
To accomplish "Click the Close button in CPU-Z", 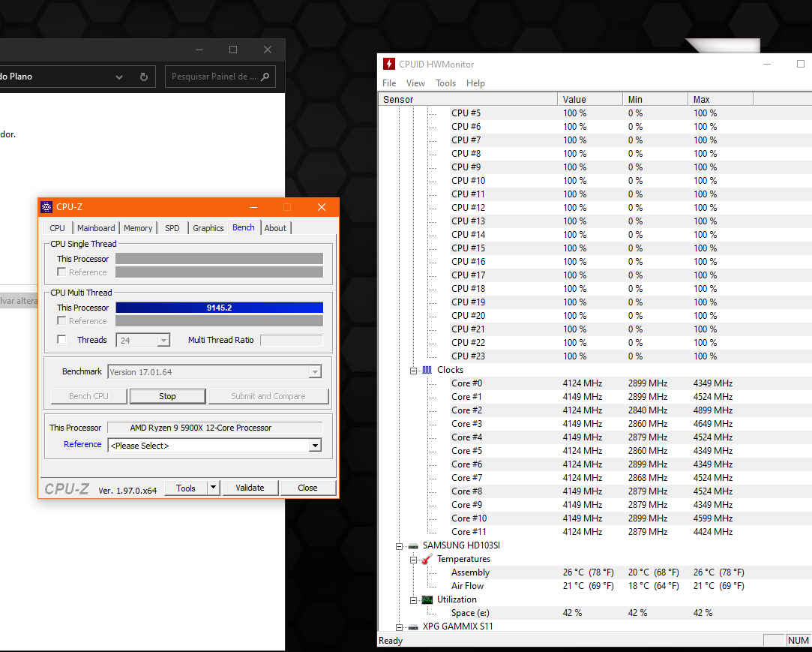I will 307,488.
